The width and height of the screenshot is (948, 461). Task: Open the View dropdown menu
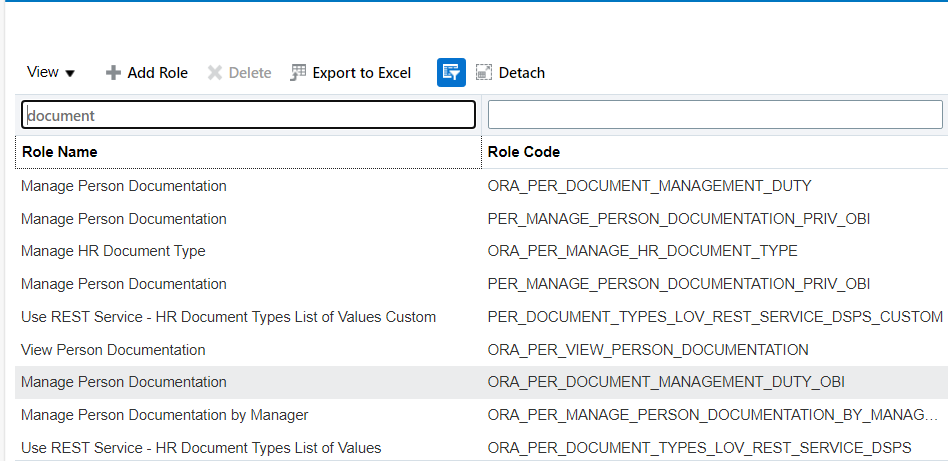(x=51, y=73)
